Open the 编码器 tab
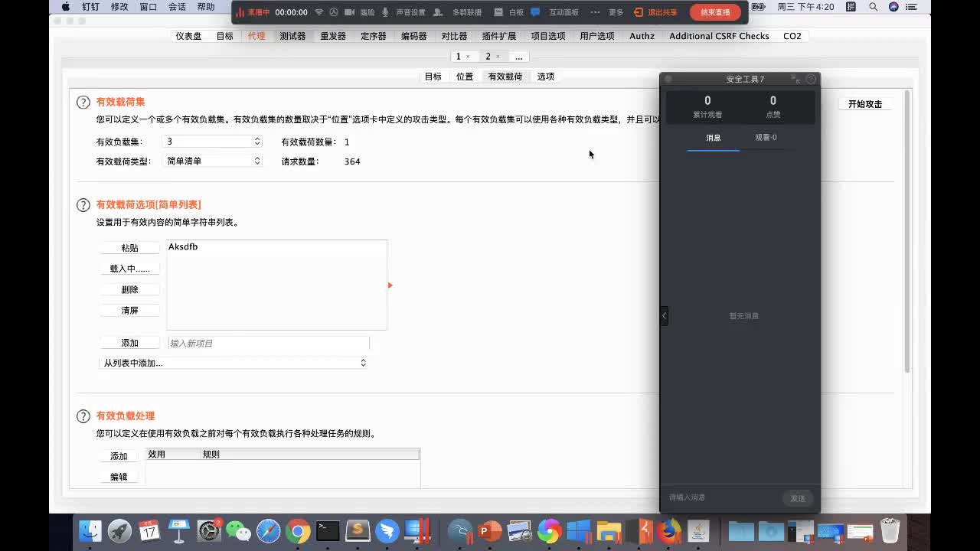 pyautogui.click(x=414, y=36)
